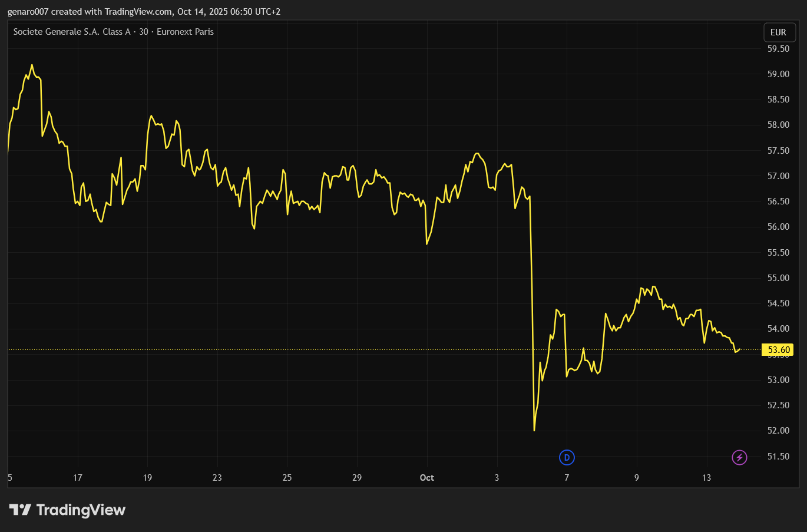Click the 51.50 price scale level
This screenshot has width=807, height=532.
point(778,457)
